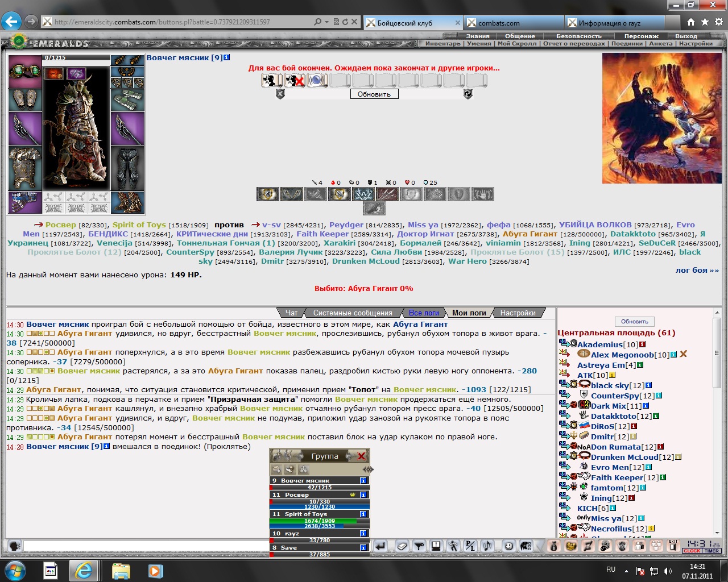Click the TIMER toggle near the clock
The image size is (728, 582).
[x=712, y=551]
